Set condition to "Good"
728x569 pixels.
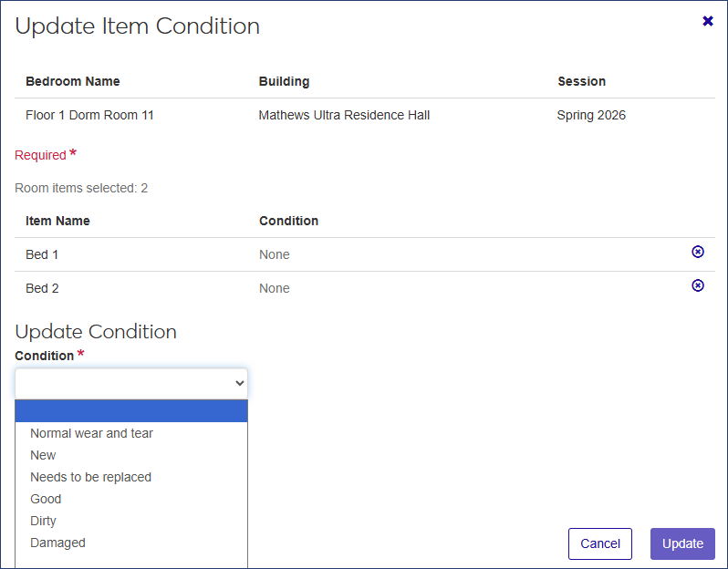(46, 499)
